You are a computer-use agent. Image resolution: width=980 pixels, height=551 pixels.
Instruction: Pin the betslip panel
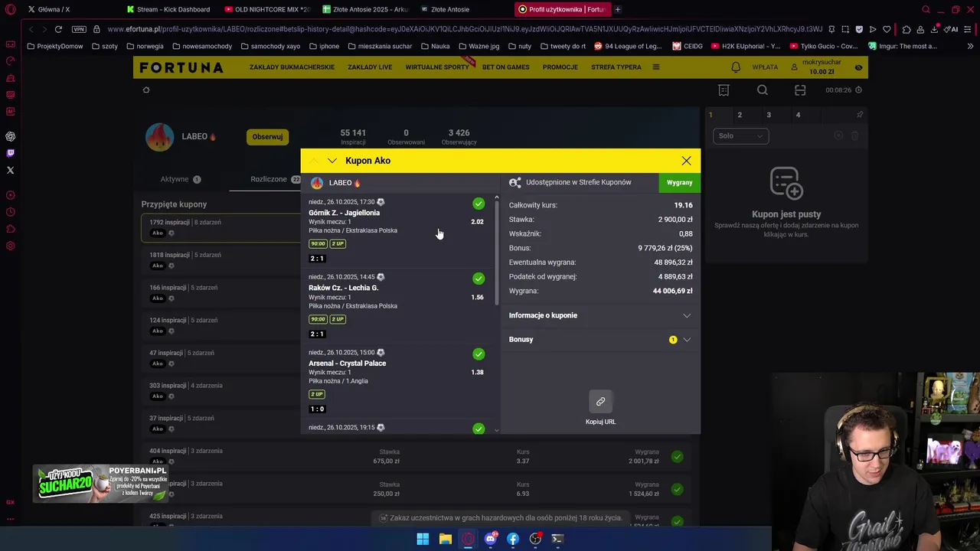(x=859, y=115)
